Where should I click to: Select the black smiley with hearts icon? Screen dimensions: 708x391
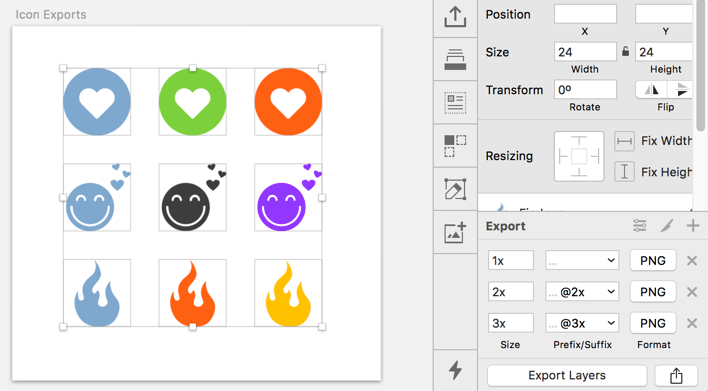coord(193,197)
